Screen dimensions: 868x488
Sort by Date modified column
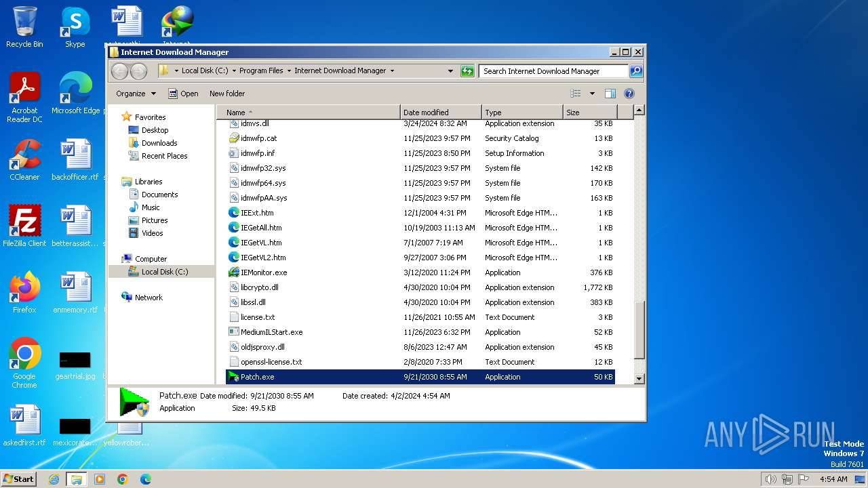click(x=441, y=113)
